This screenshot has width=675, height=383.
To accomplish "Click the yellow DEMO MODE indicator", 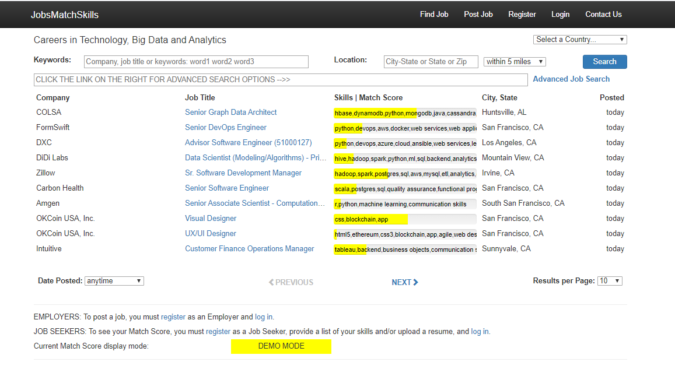I will pyautogui.click(x=281, y=346).
